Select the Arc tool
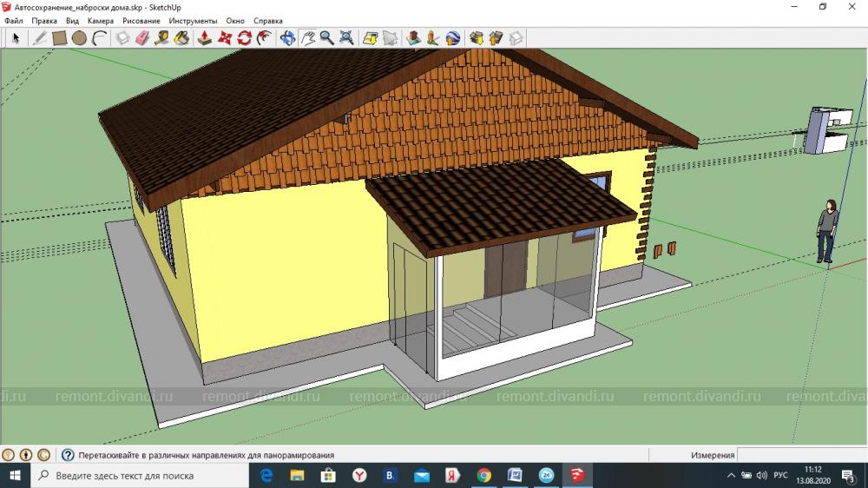 point(100,37)
